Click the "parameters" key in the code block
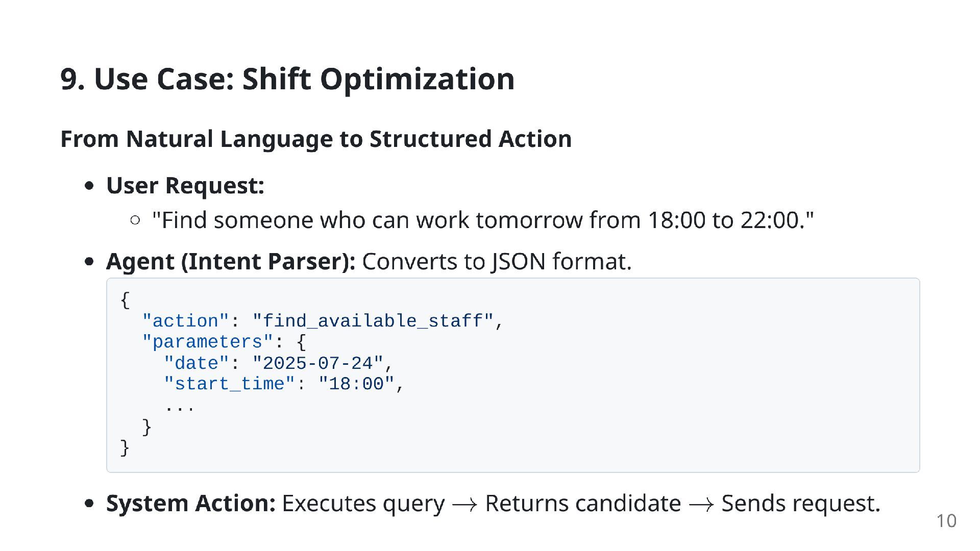980x551 pixels. [x=207, y=342]
